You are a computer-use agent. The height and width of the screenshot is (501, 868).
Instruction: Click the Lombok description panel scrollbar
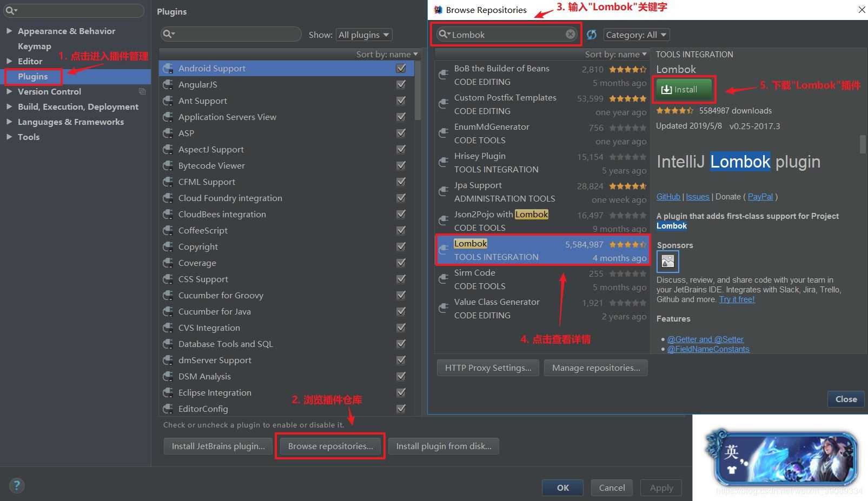pyautogui.click(x=863, y=144)
